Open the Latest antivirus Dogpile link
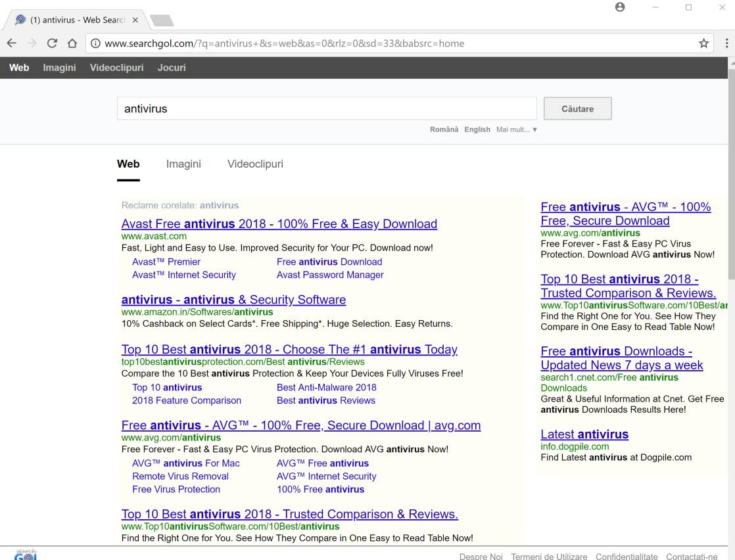The height and width of the screenshot is (560, 735). tap(584, 434)
